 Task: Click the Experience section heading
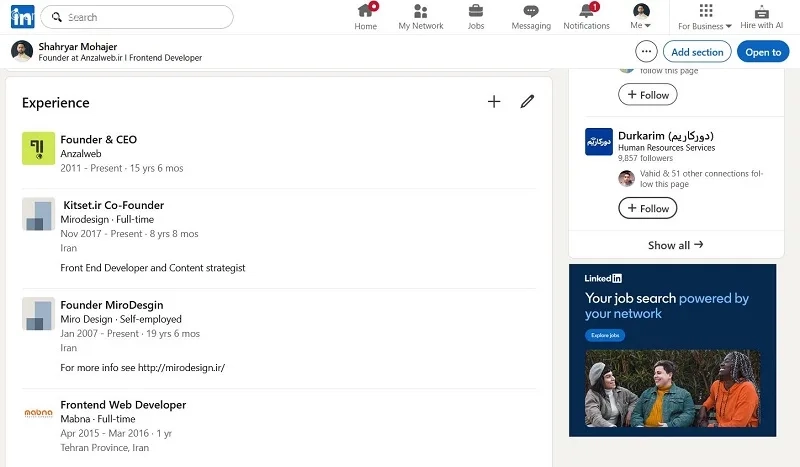(56, 103)
